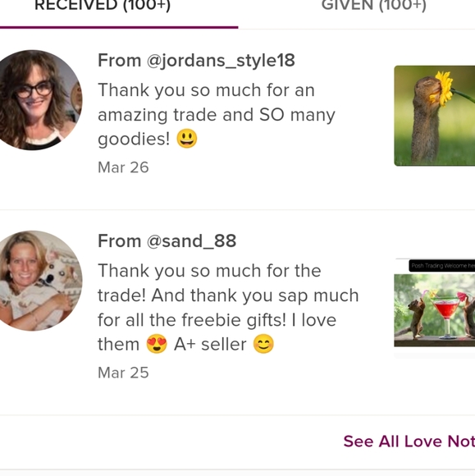Open the squirrel smelling yellow flower listing image
Screen dimensions: 475x476
(x=434, y=116)
